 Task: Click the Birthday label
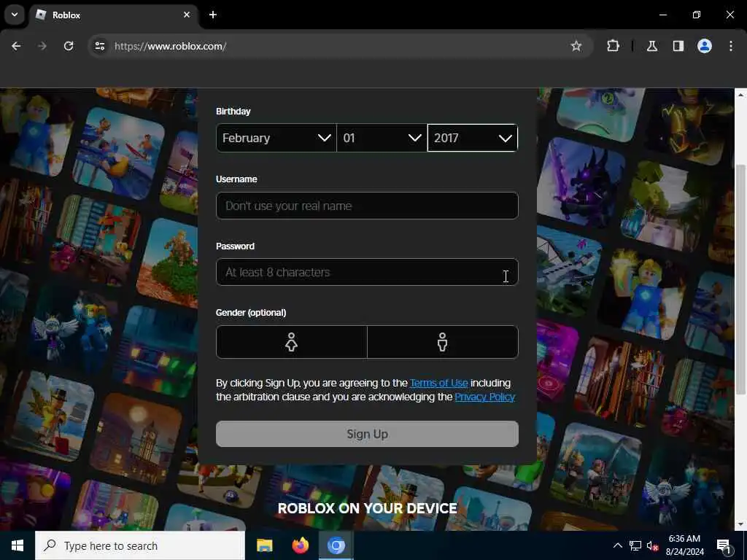coord(233,111)
